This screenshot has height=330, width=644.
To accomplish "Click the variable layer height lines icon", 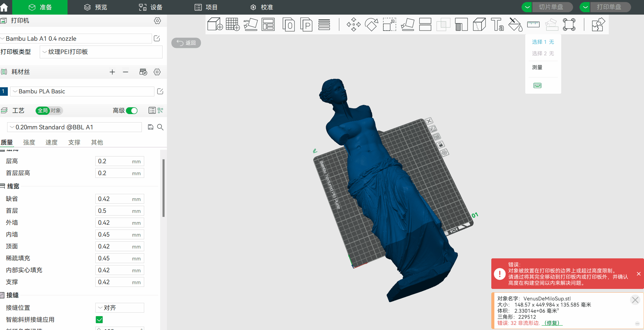I will 324,24.
